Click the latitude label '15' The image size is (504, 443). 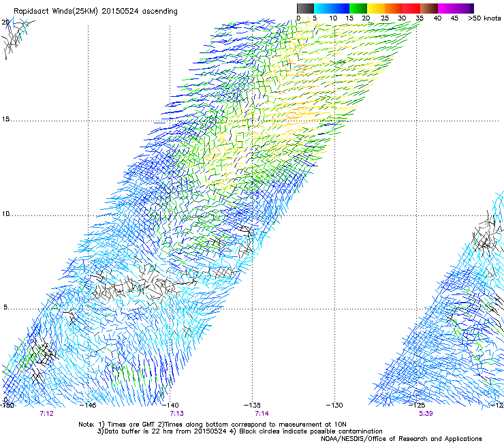(5, 119)
